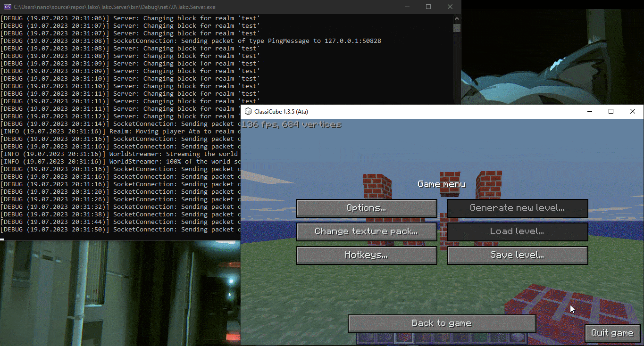Image resolution: width=644 pixels, height=346 pixels.
Task: Click the greyed-out Load level... button
Action: coord(518,231)
